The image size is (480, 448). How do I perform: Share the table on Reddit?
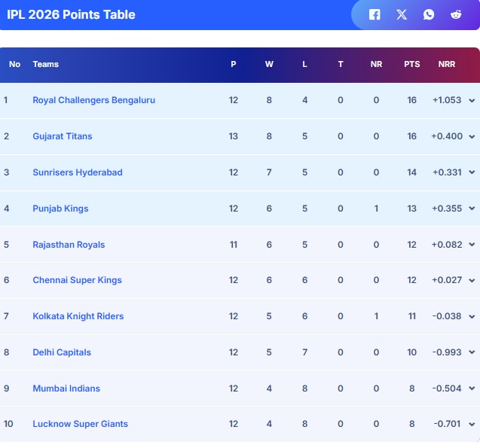point(456,14)
